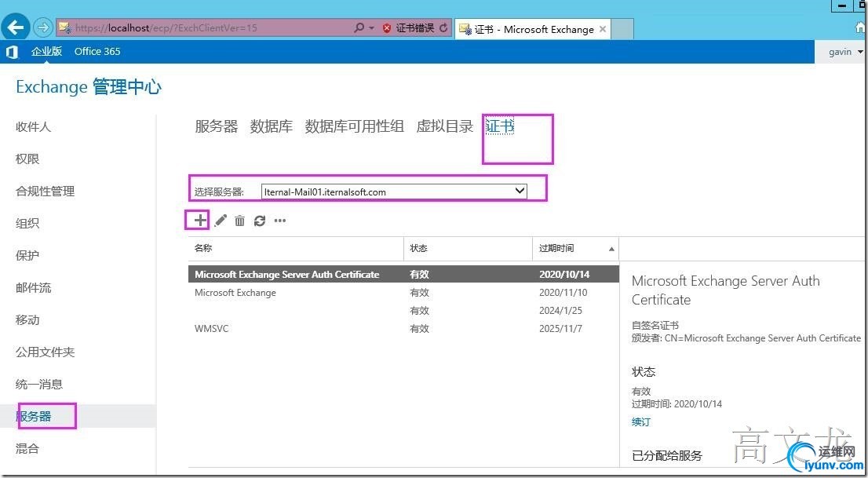Open the address bar search dropdown arrow
868x478 pixels.
371,27
